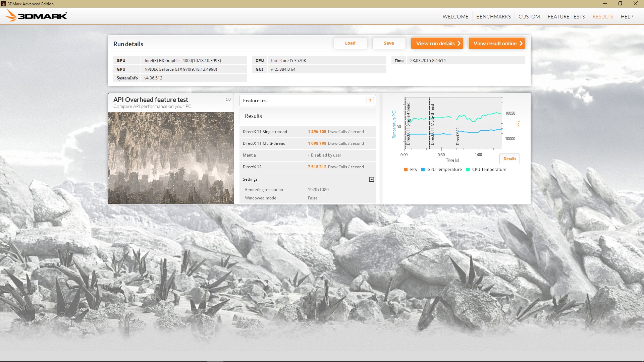Click the FPS orange legend swatch
This screenshot has width=644, height=362.
[x=406, y=170]
